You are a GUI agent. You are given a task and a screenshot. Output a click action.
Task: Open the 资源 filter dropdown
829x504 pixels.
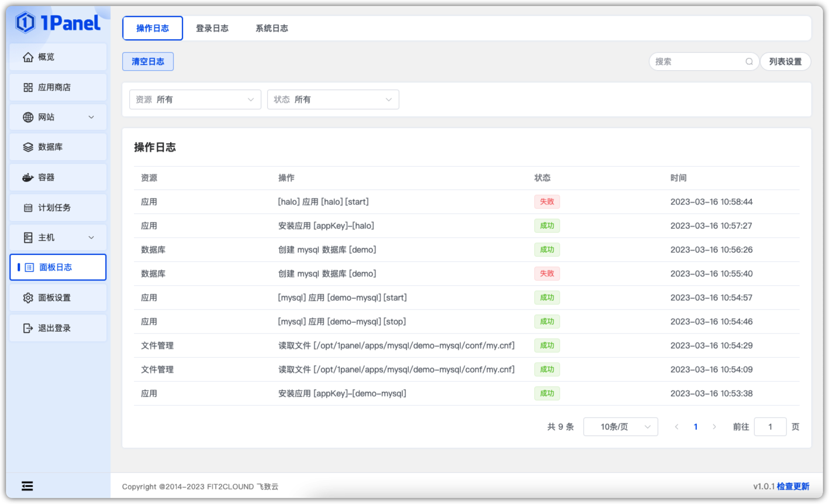click(195, 99)
